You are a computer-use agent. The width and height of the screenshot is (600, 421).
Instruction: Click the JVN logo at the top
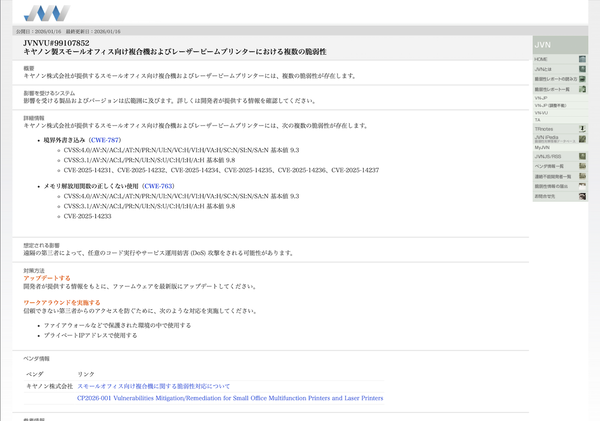click(47, 13)
